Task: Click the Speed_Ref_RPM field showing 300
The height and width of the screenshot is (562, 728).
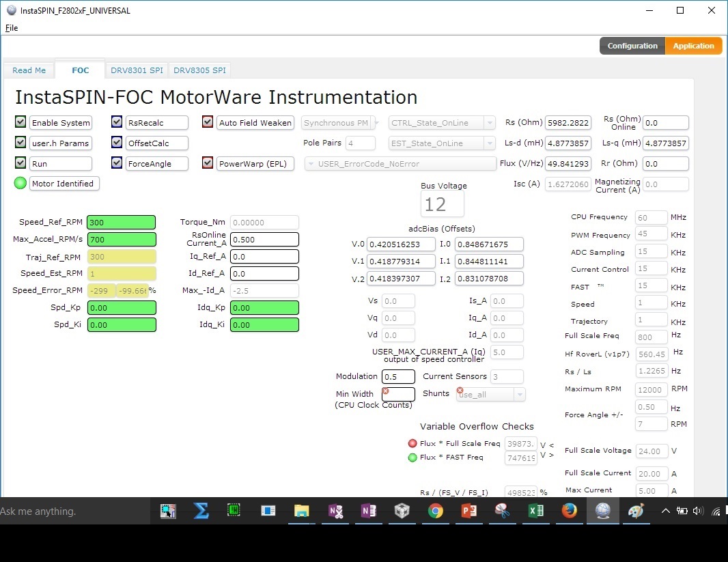Action: [x=122, y=223]
